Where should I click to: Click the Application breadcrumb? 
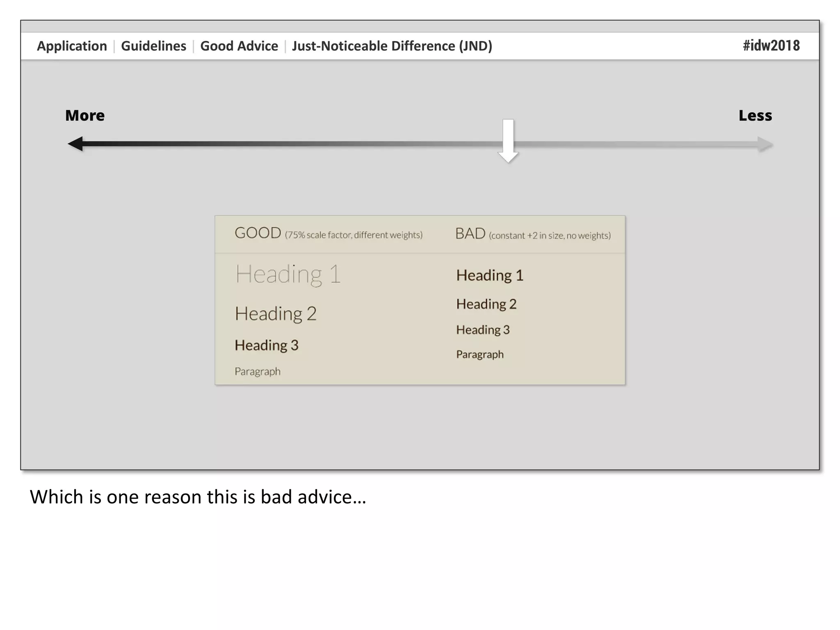pos(72,46)
